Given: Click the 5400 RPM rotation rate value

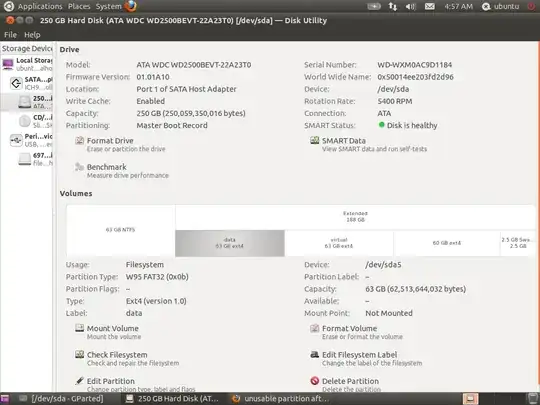Looking at the screenshot, I should point(395,101).
